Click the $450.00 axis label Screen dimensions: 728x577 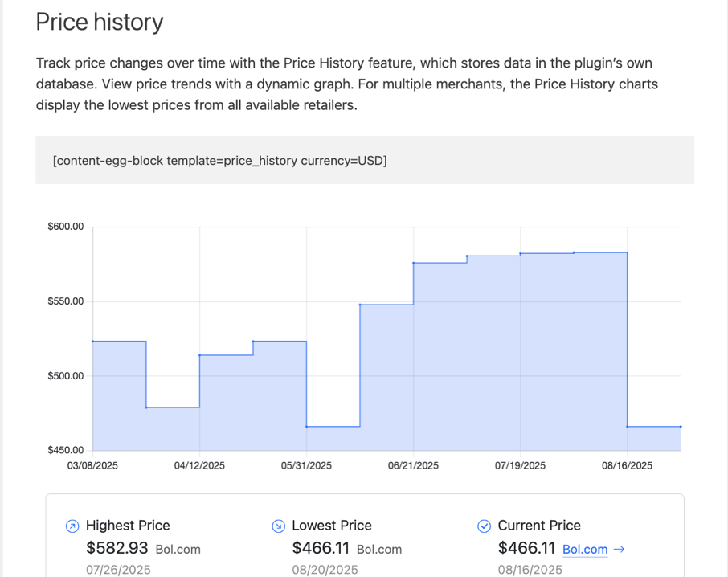[65, 450]
